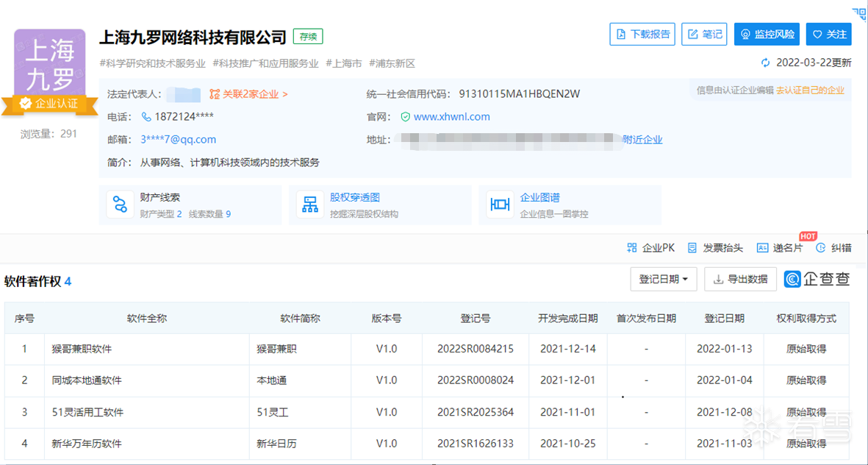This screenshot has height=465, width=868.
Task: Click the 下载报告 button
Action: [x=642, y=35]
